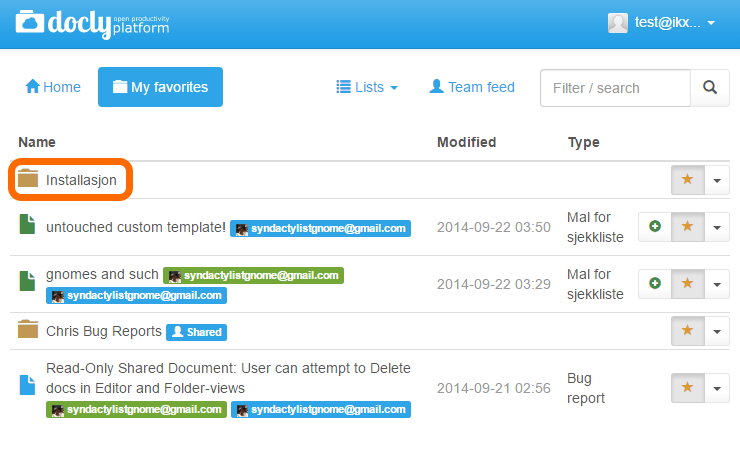Click the Chris Bug Reports folder icon
740x457 pixels.
(28, 330)
